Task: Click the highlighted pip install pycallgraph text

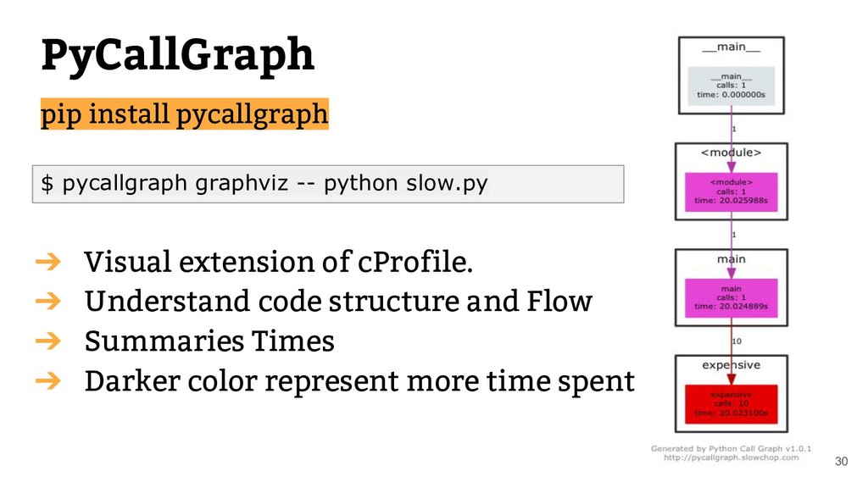Action: [184, 114]
